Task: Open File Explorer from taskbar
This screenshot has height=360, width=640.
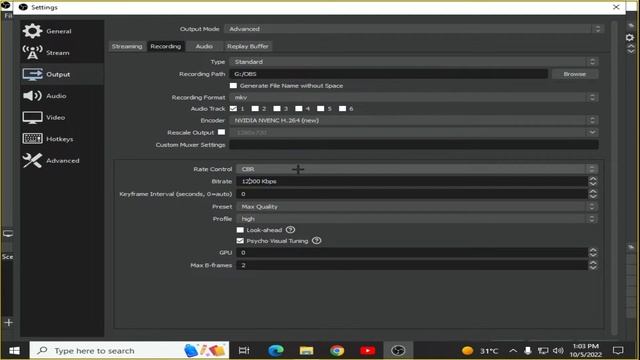Action: (307, 351)
